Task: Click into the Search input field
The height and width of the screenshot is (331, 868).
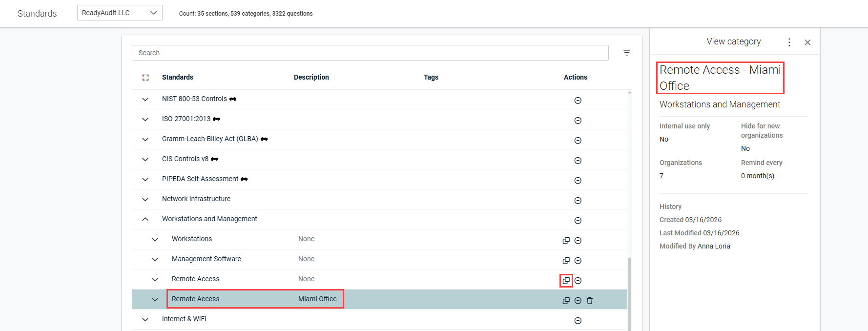Action: point(370,53)
